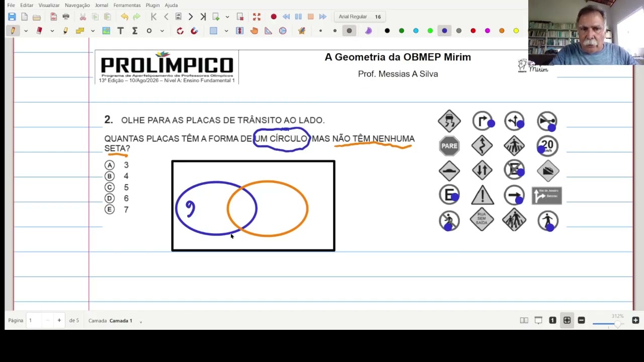The width and height of the screenshot is (644, 362).
Task: Choose the yellow pen color
Action: [516, 31]
